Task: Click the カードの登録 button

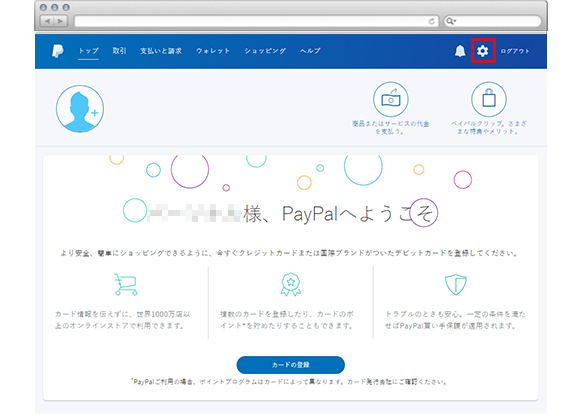Action: [x=291, y=365]
